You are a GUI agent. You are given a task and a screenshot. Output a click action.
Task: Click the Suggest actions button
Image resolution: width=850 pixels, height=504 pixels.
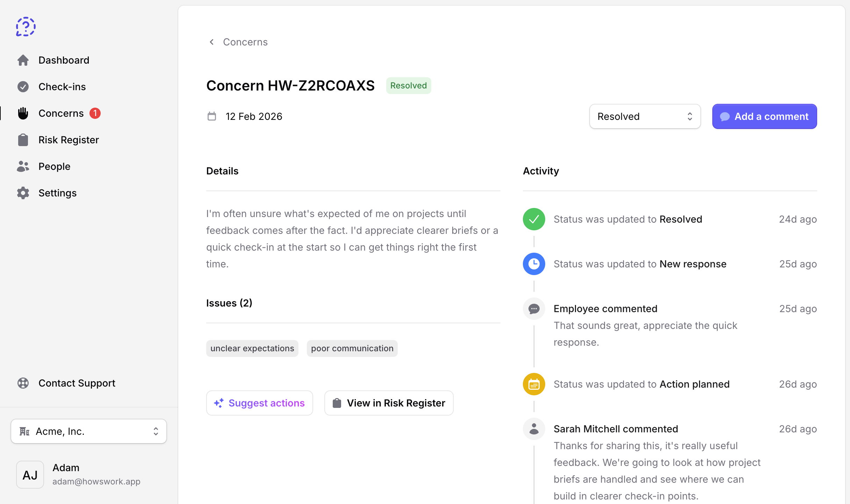259,403
